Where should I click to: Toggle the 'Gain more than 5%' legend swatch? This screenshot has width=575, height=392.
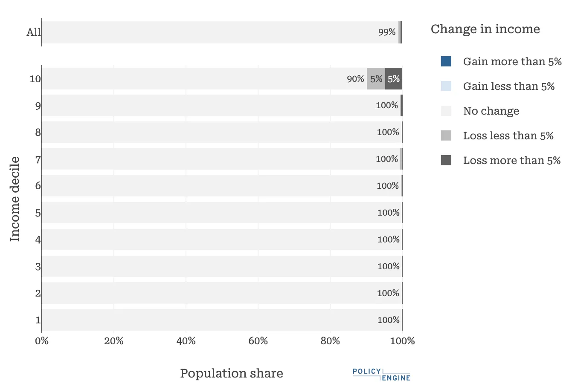click(446, 61)
